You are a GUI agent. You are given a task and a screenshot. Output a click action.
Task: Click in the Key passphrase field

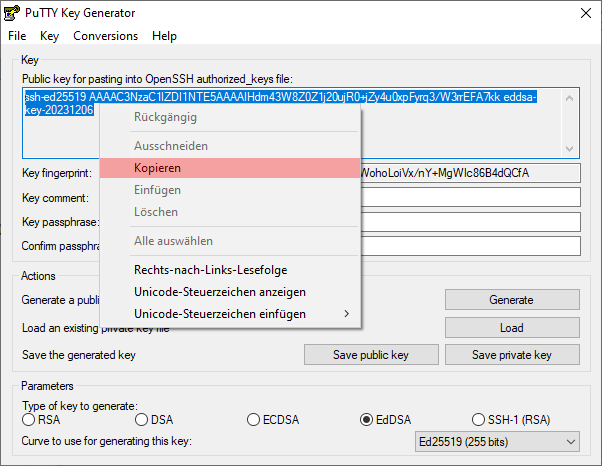(x=470, y=222)
